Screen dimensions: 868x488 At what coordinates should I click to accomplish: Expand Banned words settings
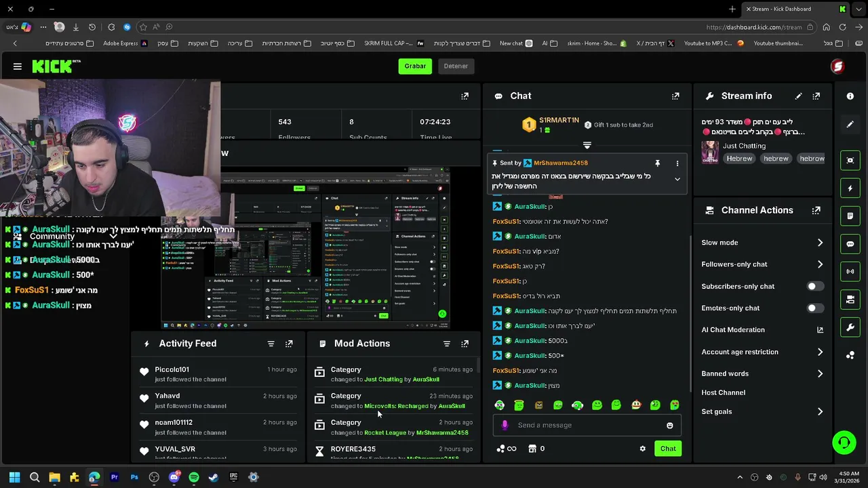click(x=820, y=373)
